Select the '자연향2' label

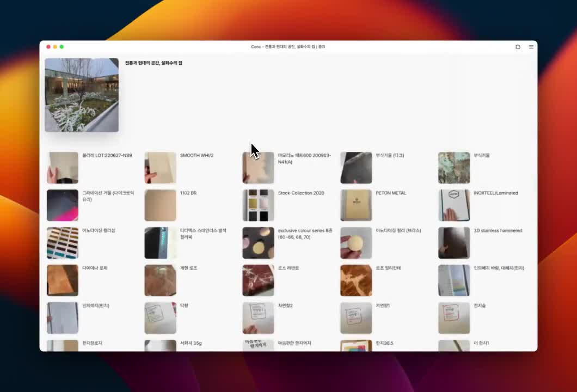pyautogui.click(x=285, y=305)
